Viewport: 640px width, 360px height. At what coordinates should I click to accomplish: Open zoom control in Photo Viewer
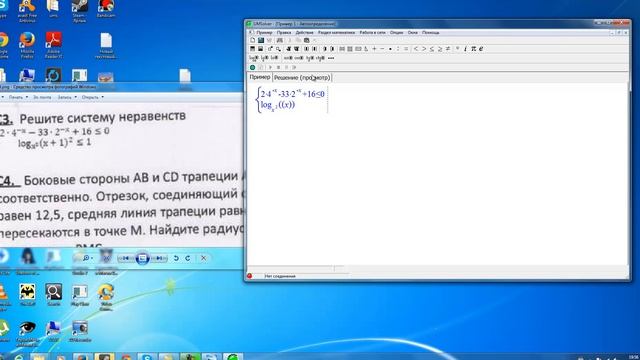tap(87, 258)
